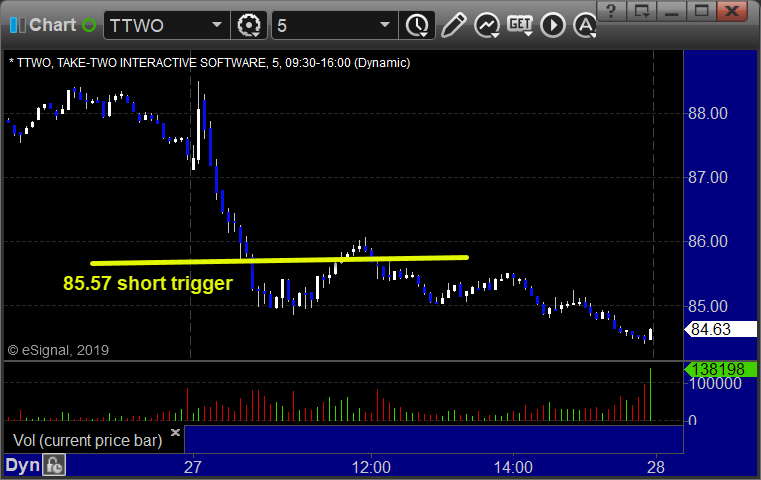Viewport: 761px width, 480px height.
Task: Open the chart settings gear icon
Action: pos(249,25)
